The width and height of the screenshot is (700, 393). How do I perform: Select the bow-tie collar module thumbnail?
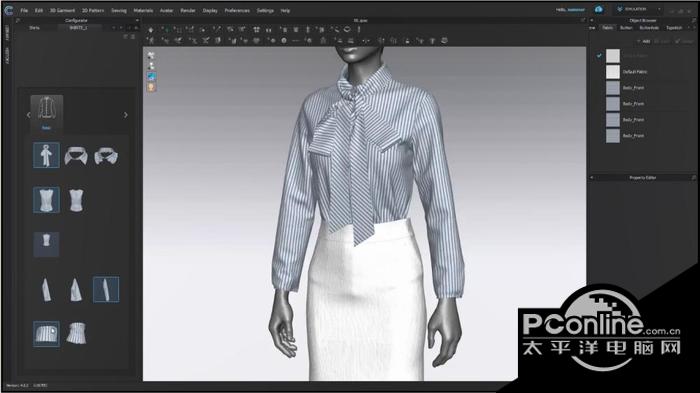click(46, 155)
